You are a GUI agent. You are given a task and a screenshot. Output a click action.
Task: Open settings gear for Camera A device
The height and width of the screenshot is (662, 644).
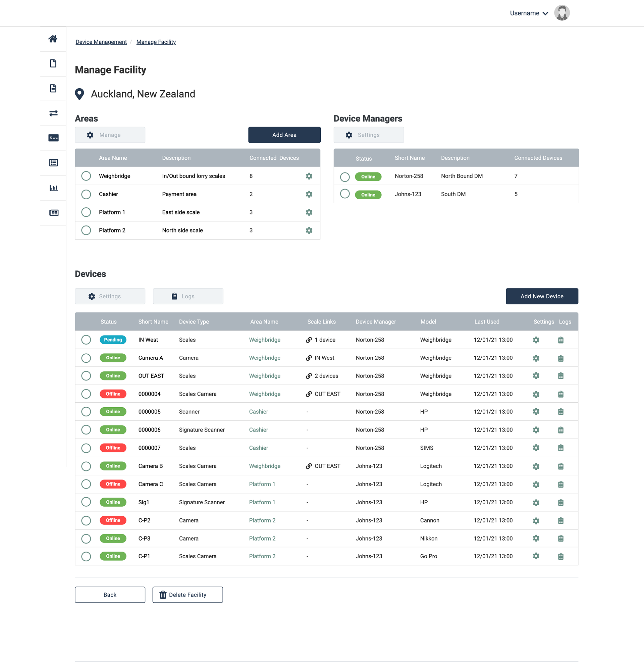tap(536, 358)
